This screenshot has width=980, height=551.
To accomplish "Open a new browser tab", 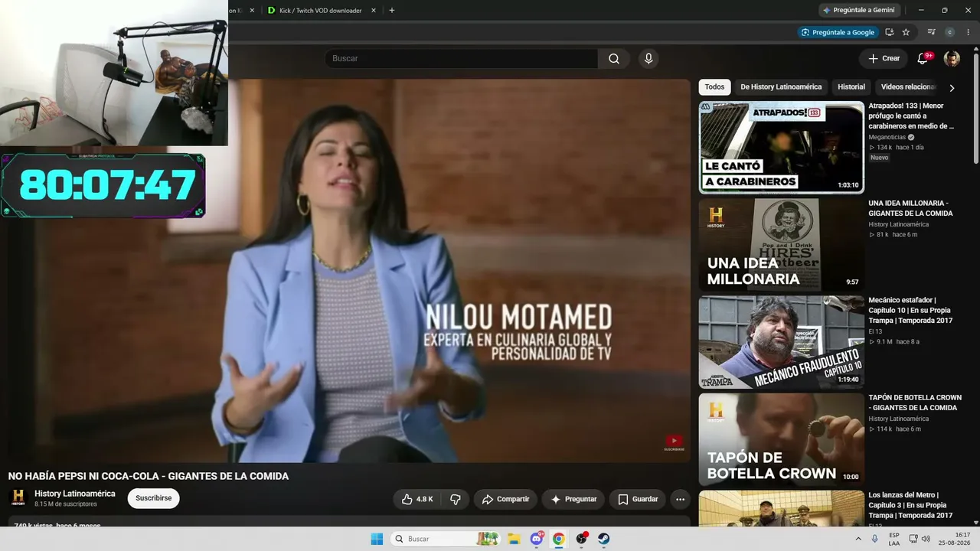I will tap(392, 11).
